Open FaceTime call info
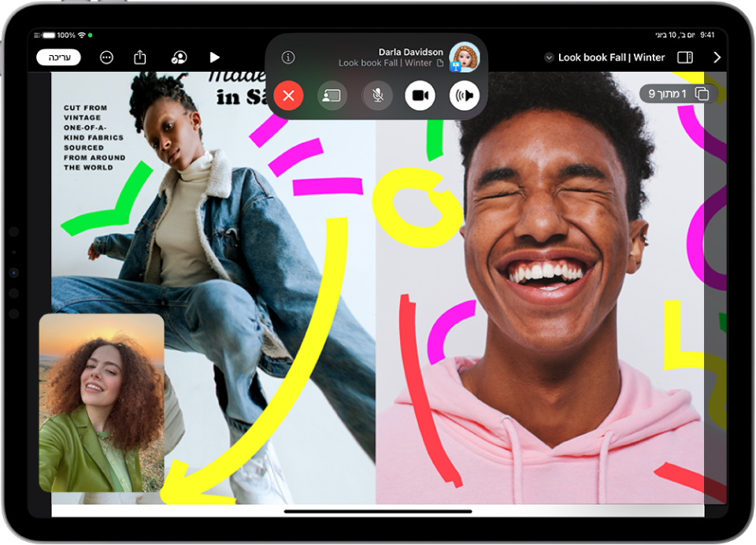 click(288, 57)
